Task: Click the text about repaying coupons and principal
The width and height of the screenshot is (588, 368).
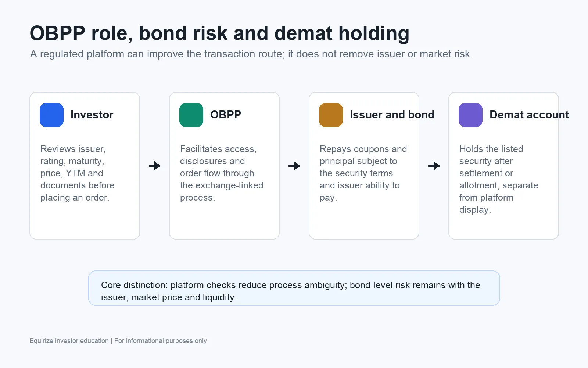Action: 363,173
